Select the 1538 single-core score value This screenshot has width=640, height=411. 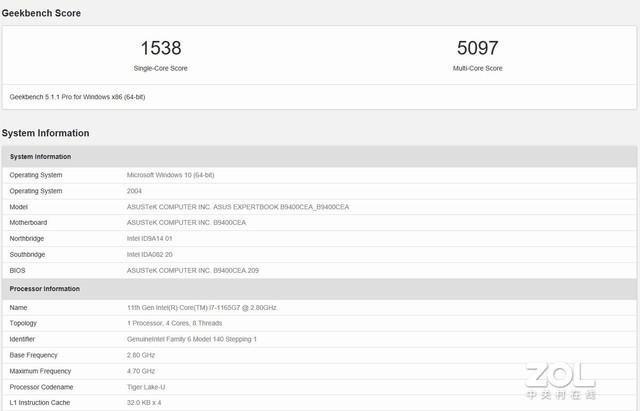tap(161, 48)
